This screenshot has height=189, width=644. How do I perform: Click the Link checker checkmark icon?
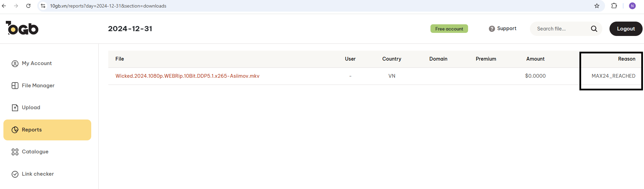(x=15, y=174)
